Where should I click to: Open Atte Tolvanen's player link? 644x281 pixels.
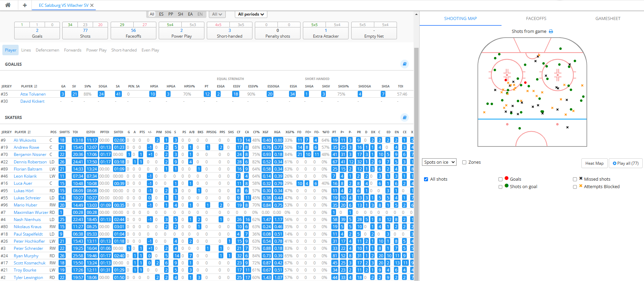[33, 94]
